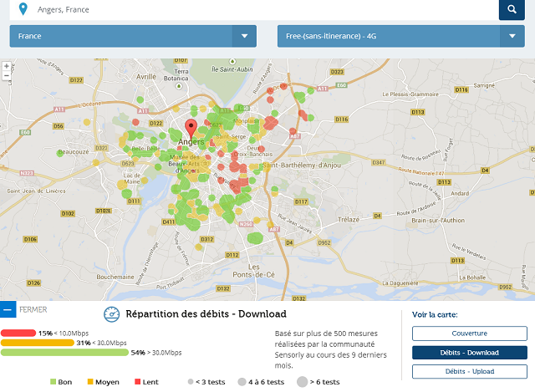Click the green Bon legend swatch
535x392 pixels.
tap(53, 382)
